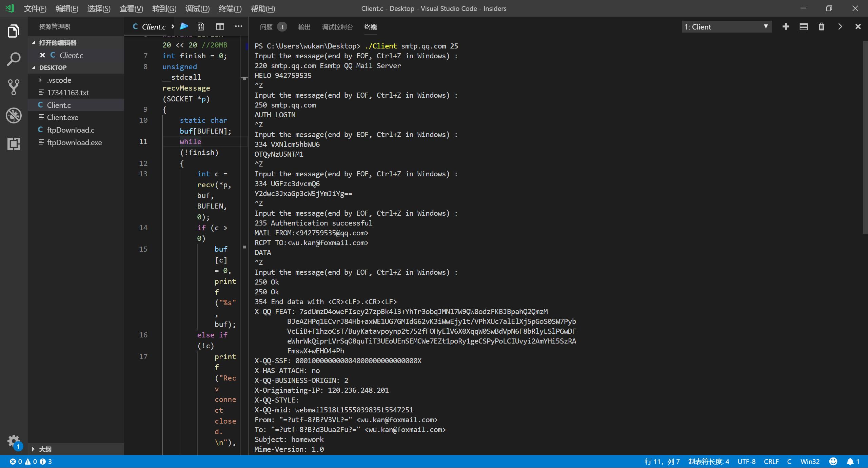This screenshot has height=468, width=868.
Task: Click the split editor icon
Action: [220, 26]
